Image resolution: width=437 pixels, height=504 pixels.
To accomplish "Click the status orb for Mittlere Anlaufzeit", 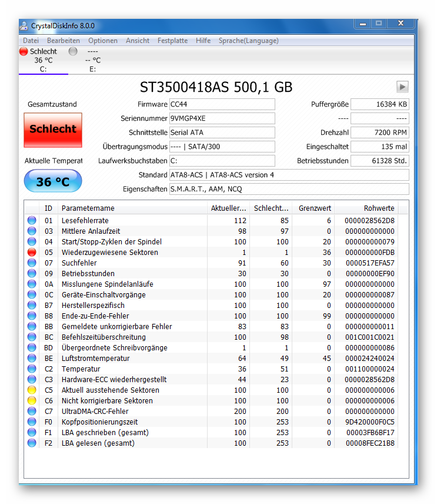I will point(32,231).
